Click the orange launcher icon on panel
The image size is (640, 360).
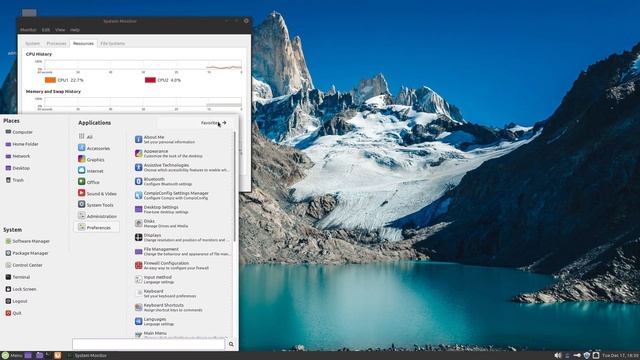58,356
